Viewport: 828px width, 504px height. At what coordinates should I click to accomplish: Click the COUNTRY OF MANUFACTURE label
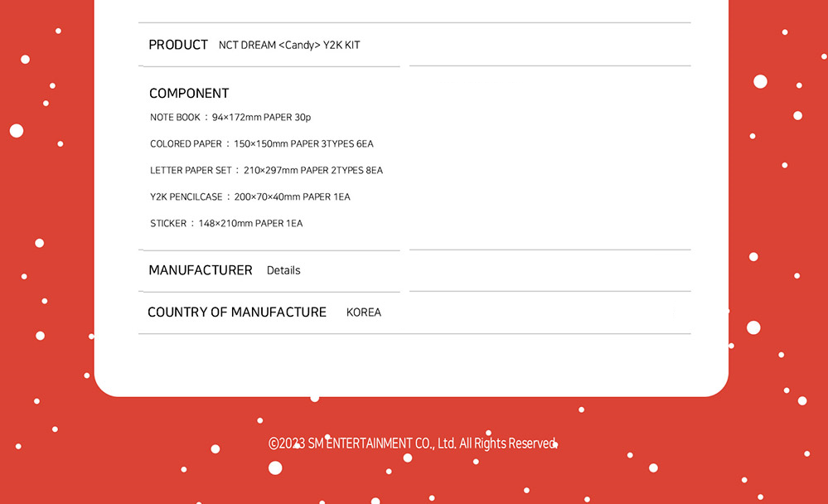[x=237, y=313]
